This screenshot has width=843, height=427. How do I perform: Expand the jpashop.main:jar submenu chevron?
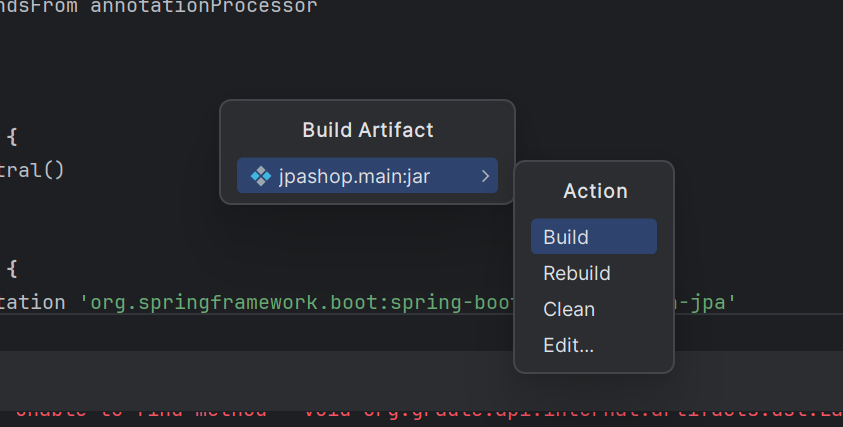tap(485, 176)
